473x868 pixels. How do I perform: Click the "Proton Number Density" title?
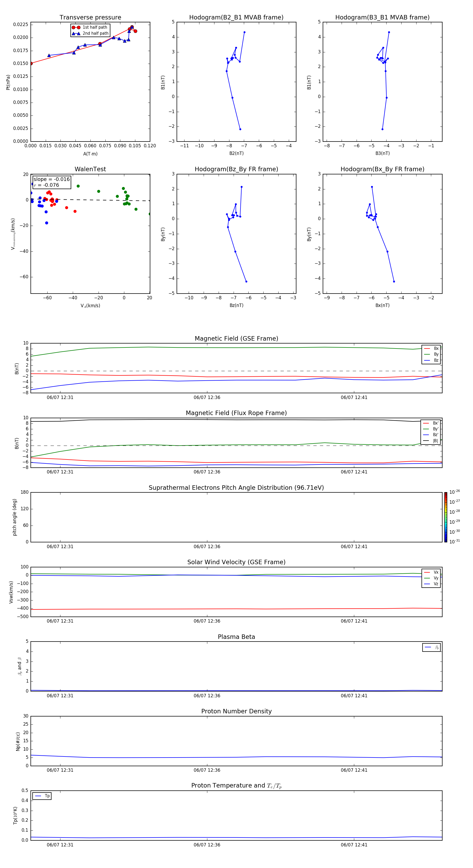(236, 711)
